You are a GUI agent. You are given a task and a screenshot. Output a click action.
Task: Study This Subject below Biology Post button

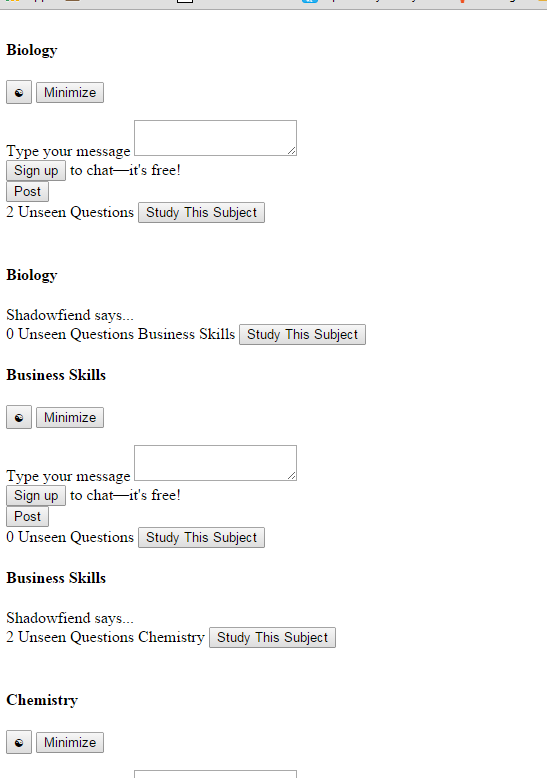click(x=202, y=212)
